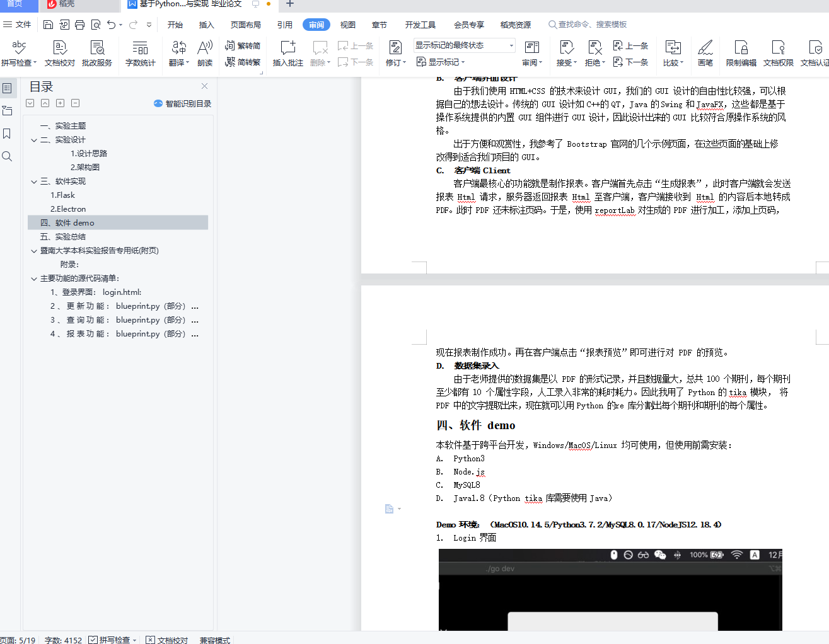829x644 pixels.
Task: Click the save icon in quick access toolbar
Action: [48, 25]
